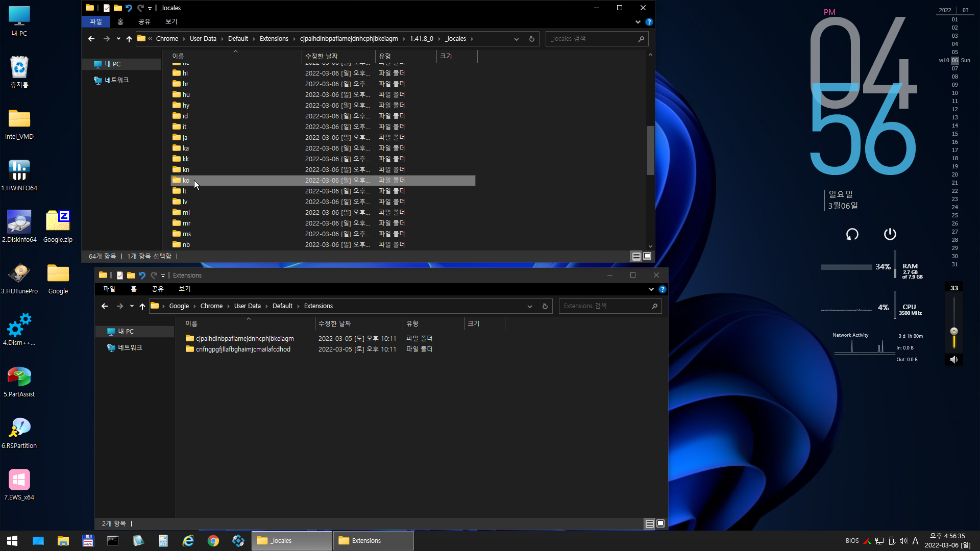Open the Google folder on the desktop

click(x=58, y=279)
